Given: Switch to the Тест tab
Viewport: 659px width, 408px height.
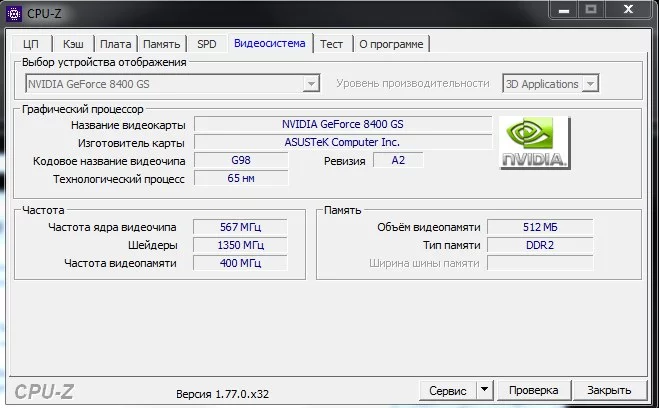Looking at the screenshot, I should pos(332,44).
